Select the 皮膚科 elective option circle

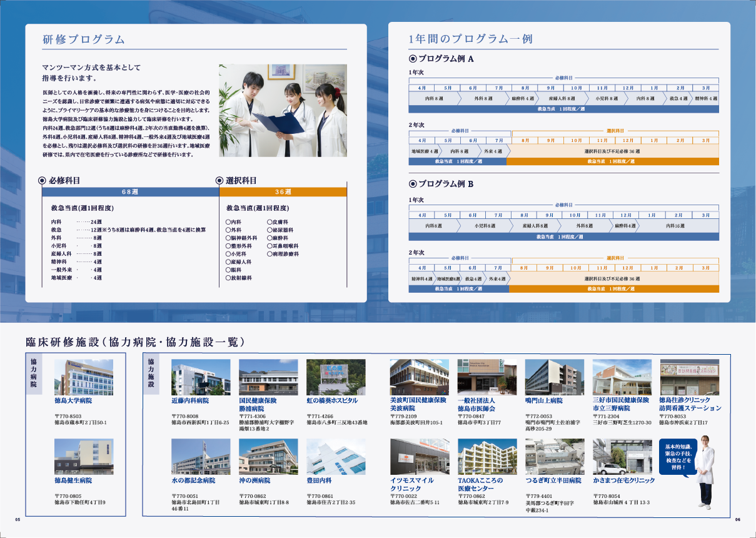pyautogui.click(x=270, y=222)
